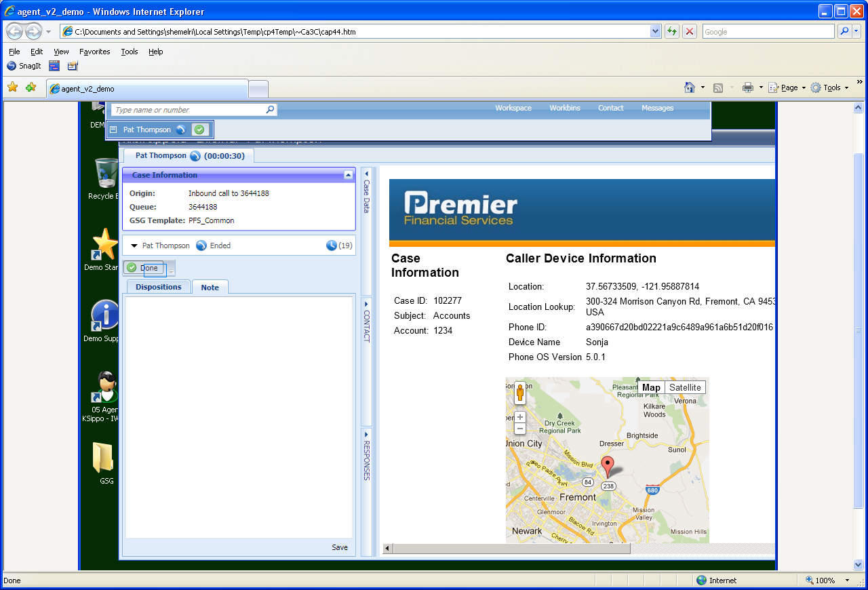Select the Map view toggle
The width and height of the screenshot is (868, 590).
coord(651,388)
